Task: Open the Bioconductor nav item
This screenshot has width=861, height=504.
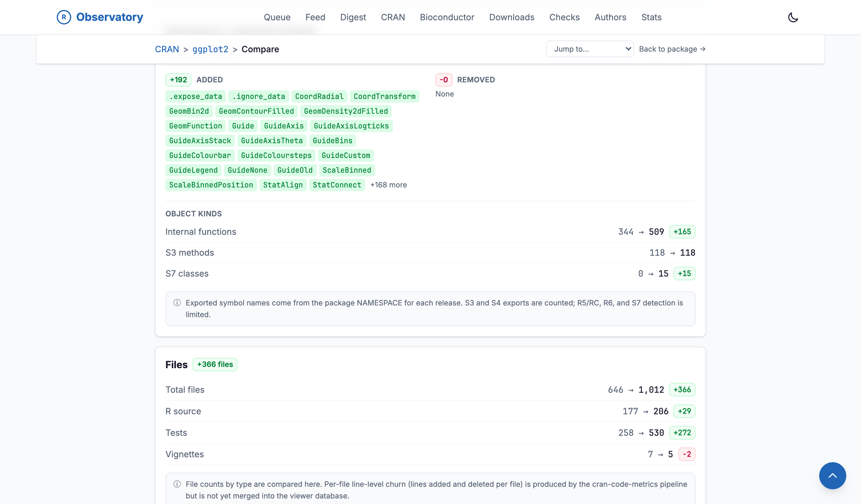Action: pyautogui.click(x=447, y=17)
